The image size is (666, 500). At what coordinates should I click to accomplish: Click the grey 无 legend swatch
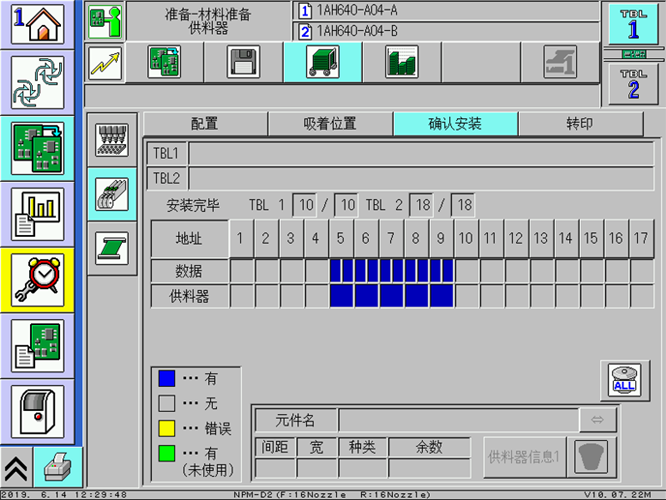pos(166,403)
